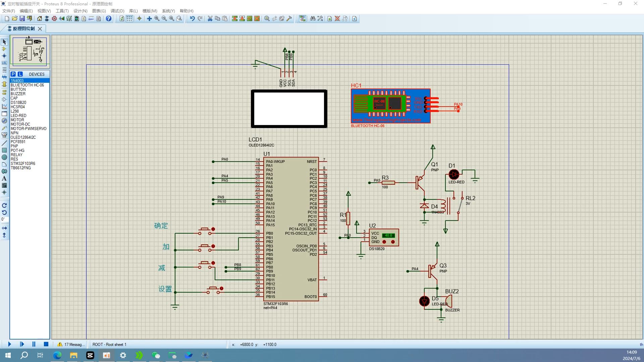Zoom to fit entire sheet
Screen dimensions: 644x362
coord(171,19)
